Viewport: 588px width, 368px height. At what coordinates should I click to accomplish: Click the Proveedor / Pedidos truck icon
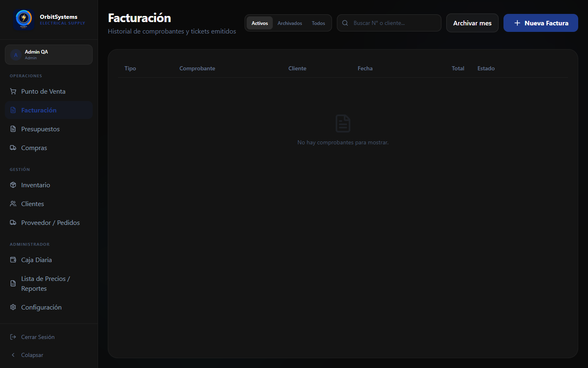pos(13,223)
